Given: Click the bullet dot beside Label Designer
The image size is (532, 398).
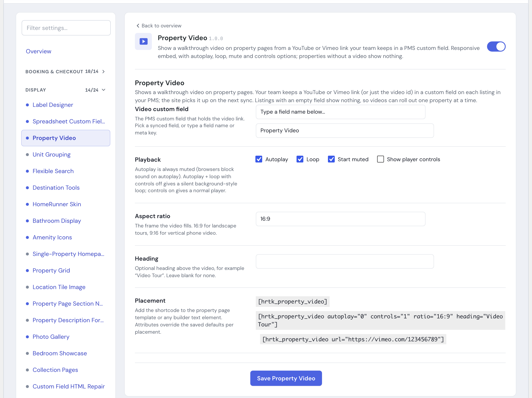Looking at the screenshot, I should coord(27,105).
